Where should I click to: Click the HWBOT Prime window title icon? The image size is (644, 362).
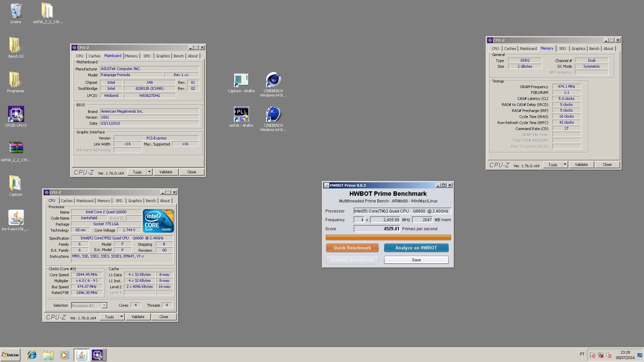[x=326, y=185]
